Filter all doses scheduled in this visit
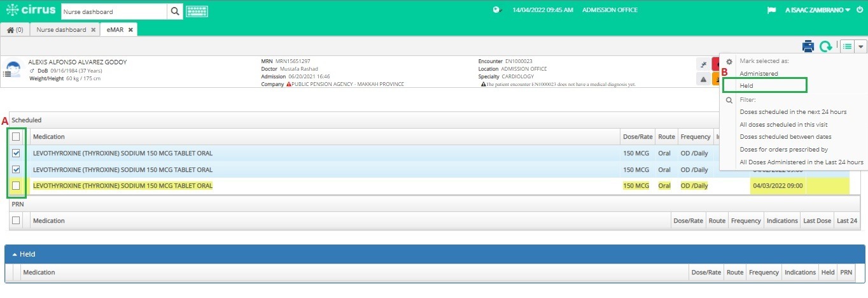 (783, 124)
